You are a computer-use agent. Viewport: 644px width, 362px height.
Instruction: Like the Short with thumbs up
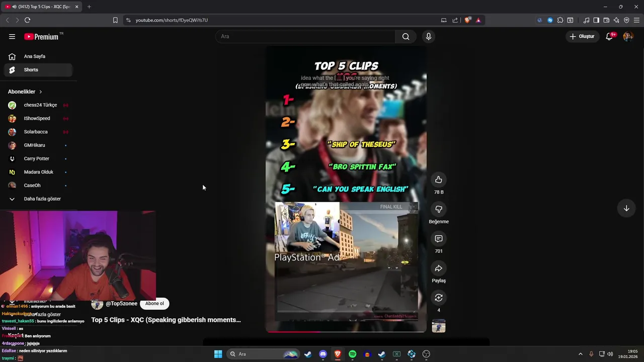tap(439, 179)
